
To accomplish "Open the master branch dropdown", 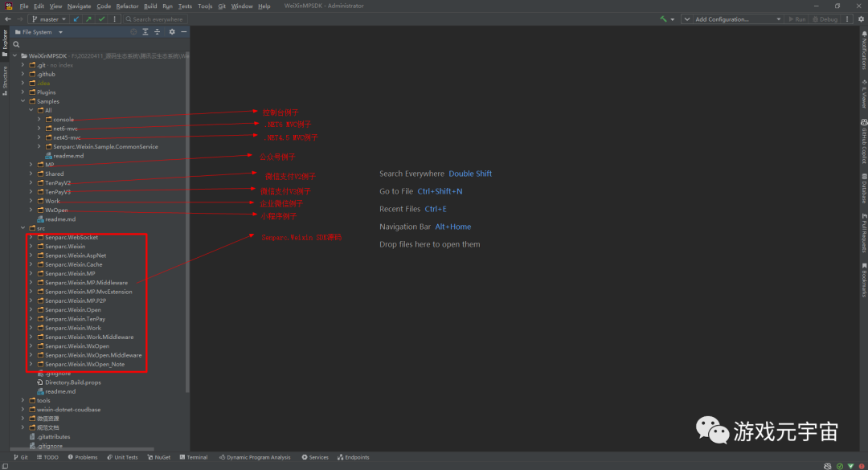I will pos(49,18).
